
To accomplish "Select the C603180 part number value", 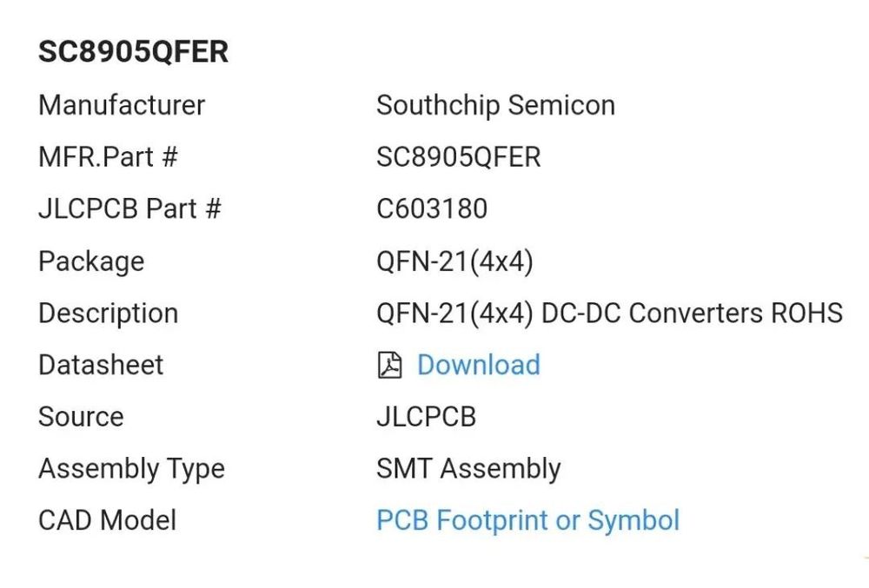I will tap(431, 209).
